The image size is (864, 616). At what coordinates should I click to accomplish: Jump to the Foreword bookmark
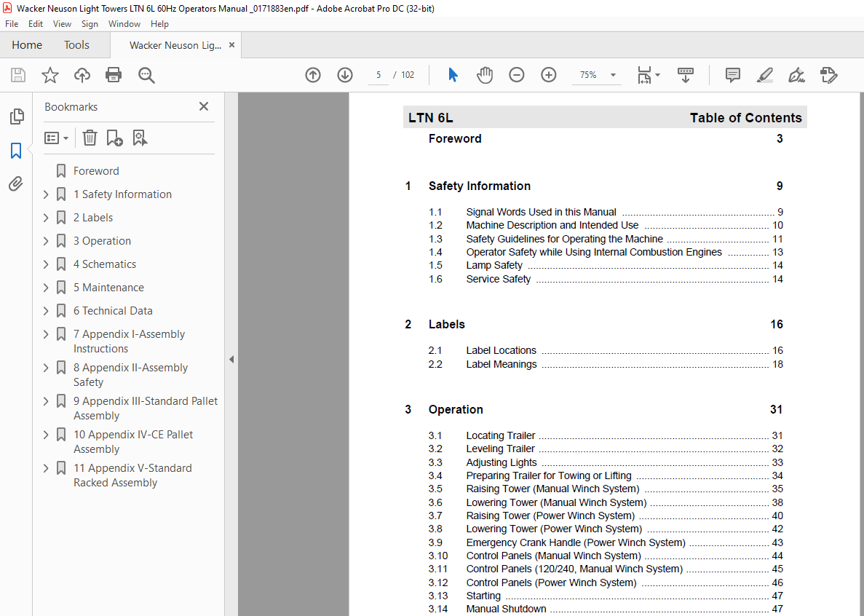coord(96,171)
